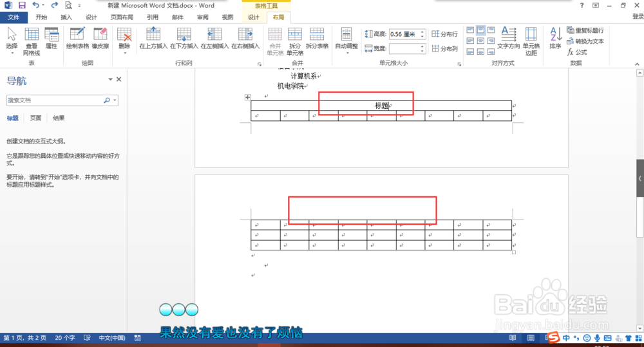The width and height of the screenshot is (644, 347).
Task: Open navigation pane options dropdown arrow
Action: point(110,79)
